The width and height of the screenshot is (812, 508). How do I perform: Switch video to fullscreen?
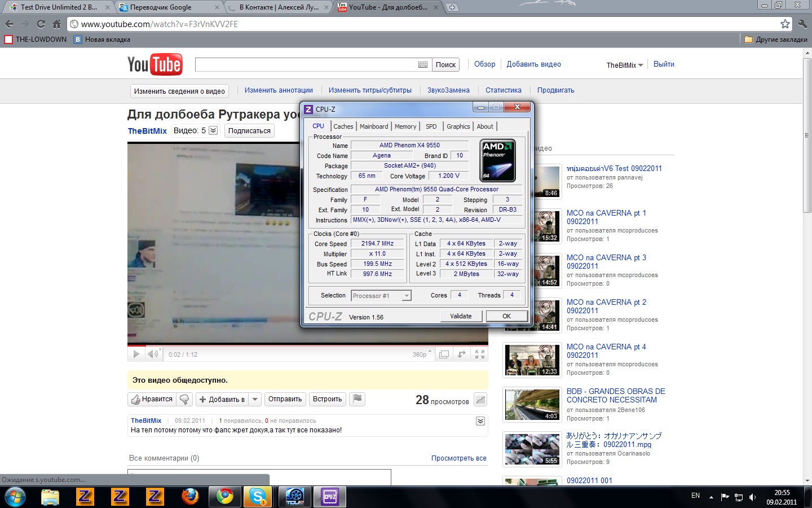(480, 354)
